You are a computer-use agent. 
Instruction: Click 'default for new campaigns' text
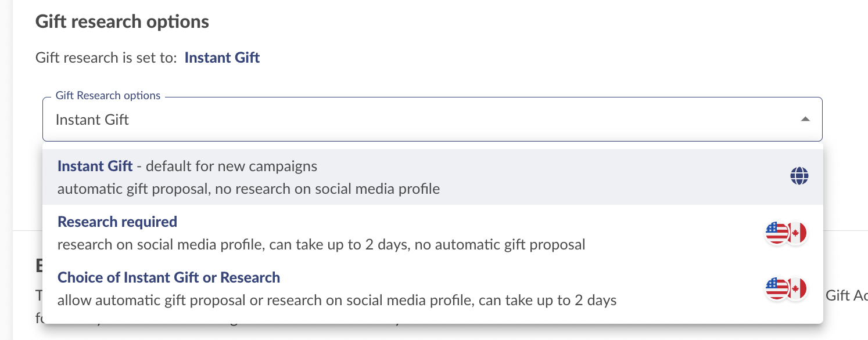click(231, 166)
